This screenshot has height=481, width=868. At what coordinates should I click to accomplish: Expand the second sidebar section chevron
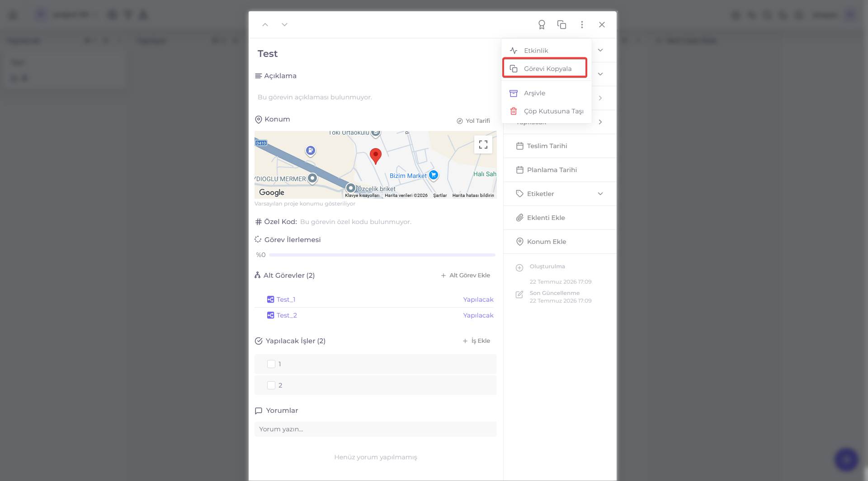pyautogui.click(x=600, y=74)
